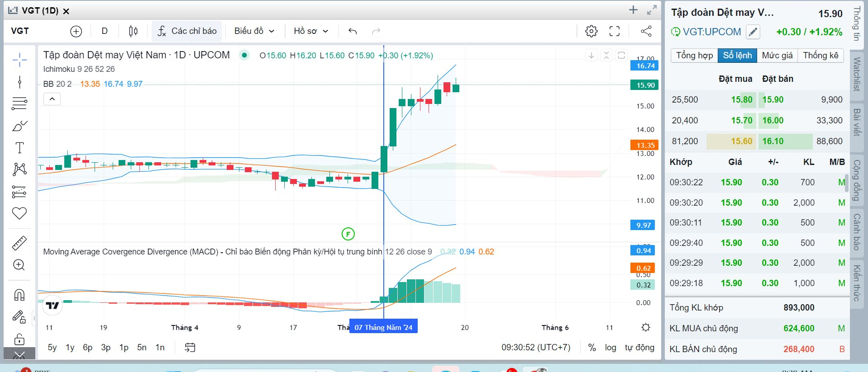The width and height of the screenshot is (868, 372).
Task: Click the trades list scrollbar
Action: coord(846,183)
